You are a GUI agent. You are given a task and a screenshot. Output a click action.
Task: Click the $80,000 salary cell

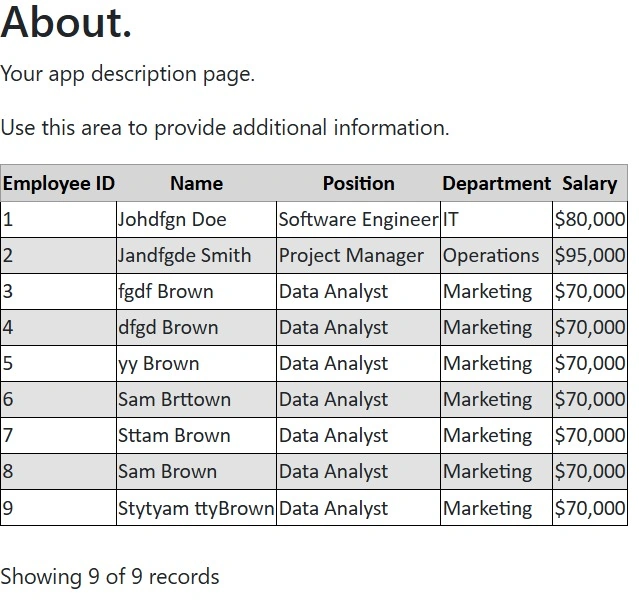point(590,220)
